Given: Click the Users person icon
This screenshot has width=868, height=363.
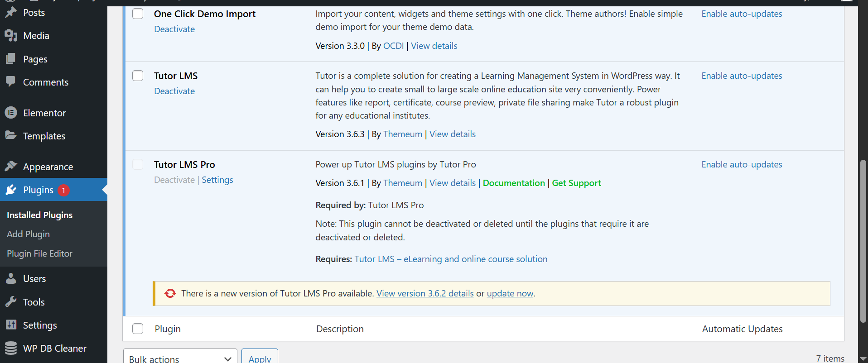Looking at the screenshot, I should coord(11,278).
